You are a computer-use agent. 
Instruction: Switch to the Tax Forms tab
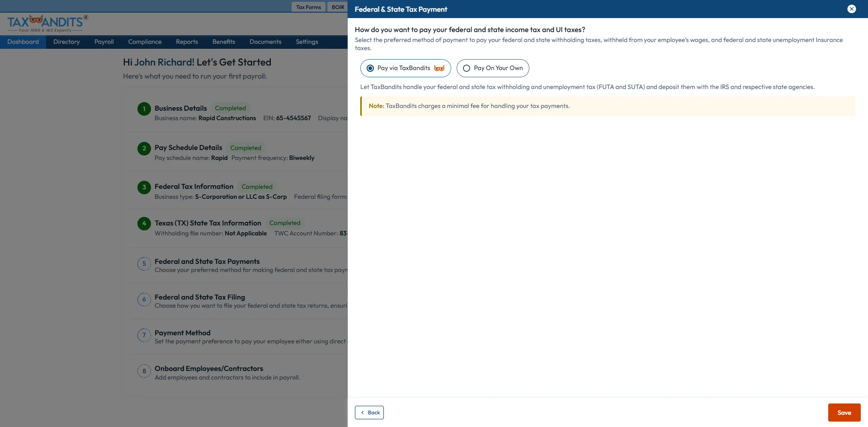[308, 7]
